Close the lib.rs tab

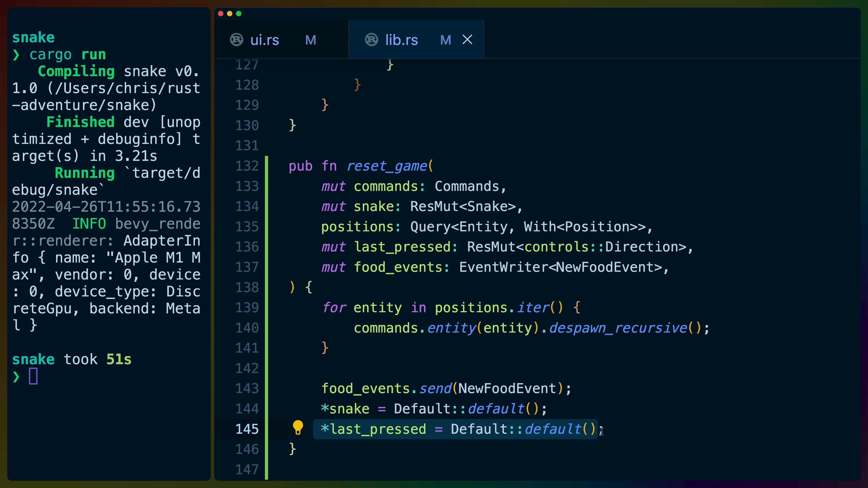(467, 39)
